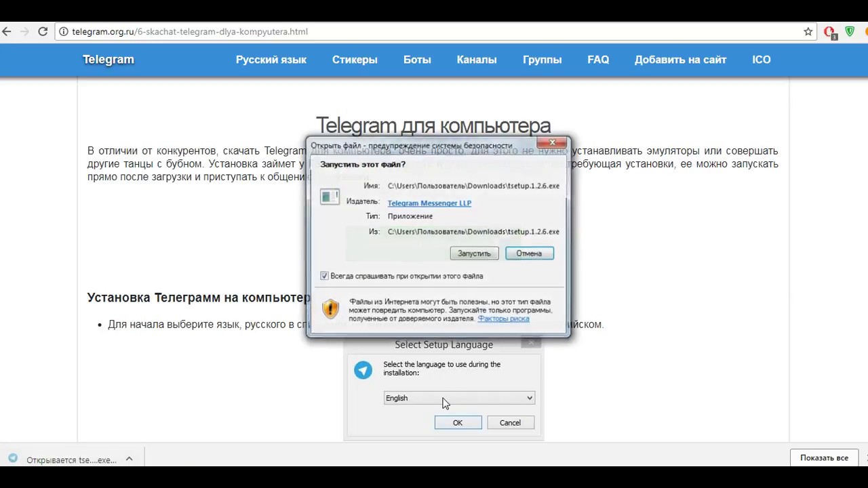The image size is (868, 488).
Task: Open the red extension icon in toolbar
Action: (829, 32)
